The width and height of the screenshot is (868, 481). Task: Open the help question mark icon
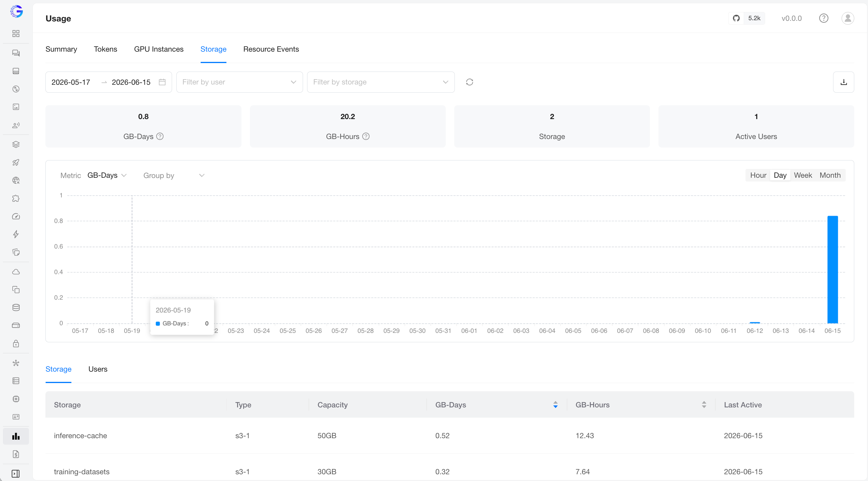(823, 18)
